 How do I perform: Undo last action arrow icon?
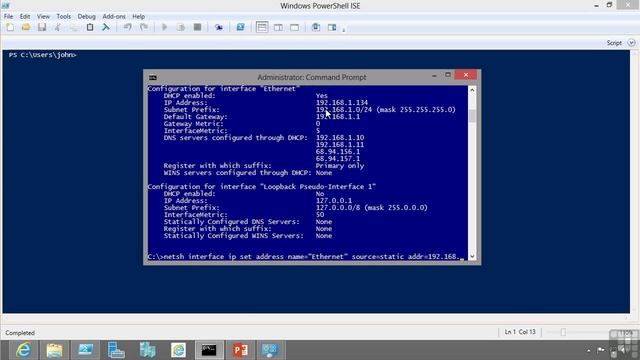(128, 27)
